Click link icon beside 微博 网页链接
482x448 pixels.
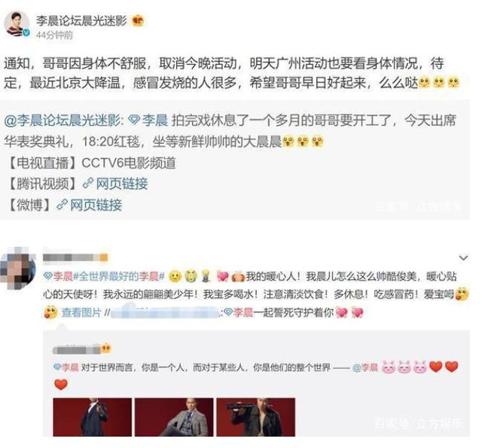(x=62, y=205)
